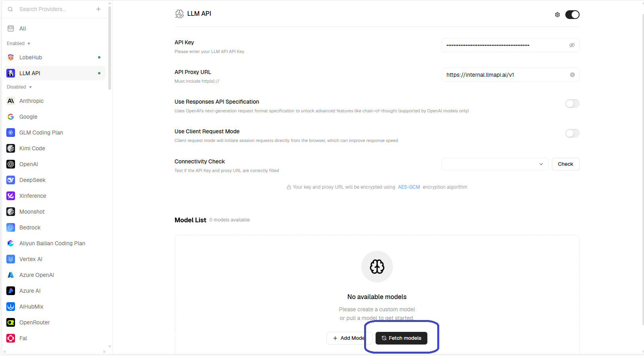This screenshot has width=644, height=356.
Task: Click the Azure OpenAI logo icon
Action: (x=11, y=275)
